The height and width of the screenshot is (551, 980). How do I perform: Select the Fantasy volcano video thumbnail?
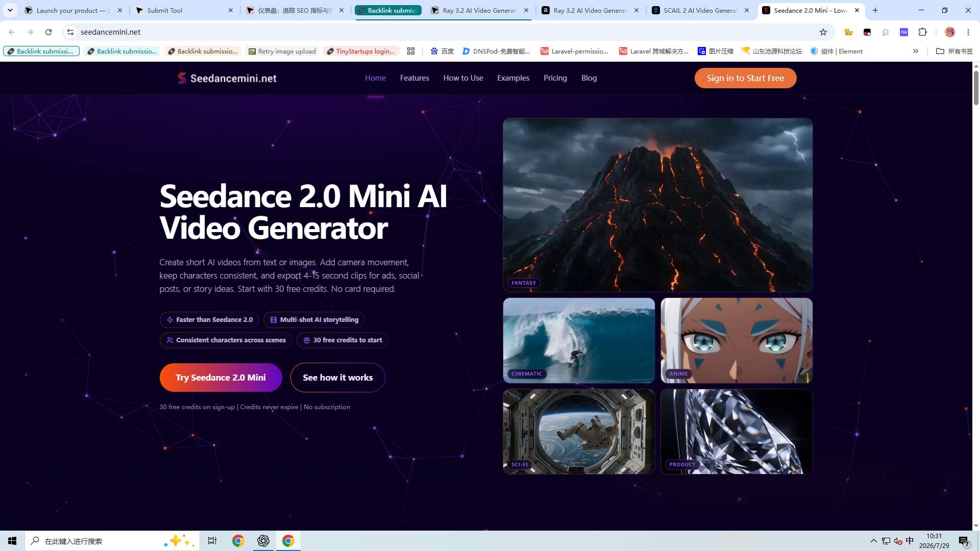tap(657, 205)
